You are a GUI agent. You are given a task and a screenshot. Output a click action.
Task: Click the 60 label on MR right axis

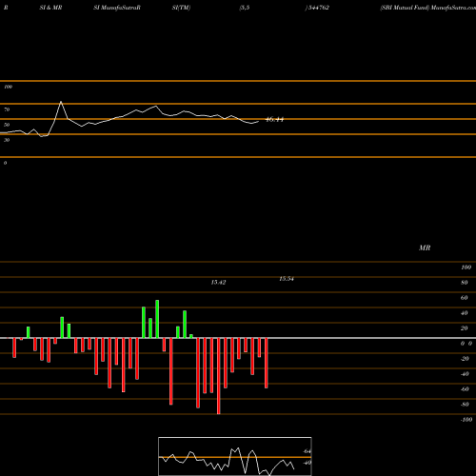(464, 298)
